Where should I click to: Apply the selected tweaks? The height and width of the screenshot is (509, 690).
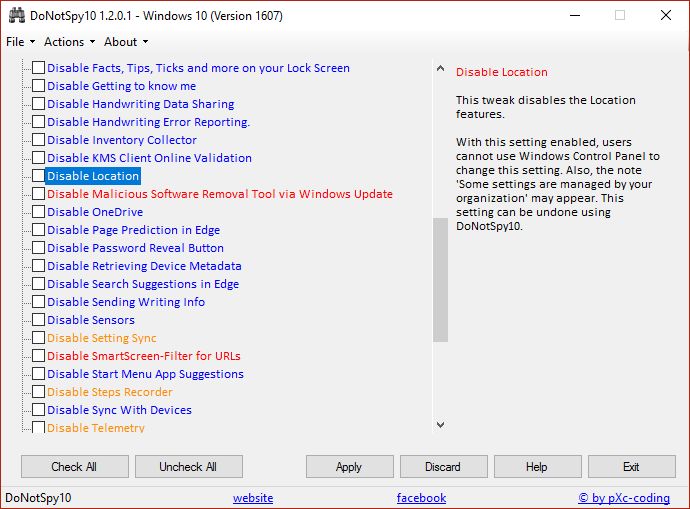pos(349,467)
